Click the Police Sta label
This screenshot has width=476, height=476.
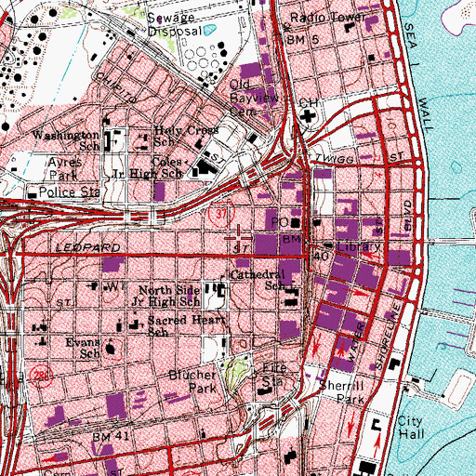coord(70,192)
